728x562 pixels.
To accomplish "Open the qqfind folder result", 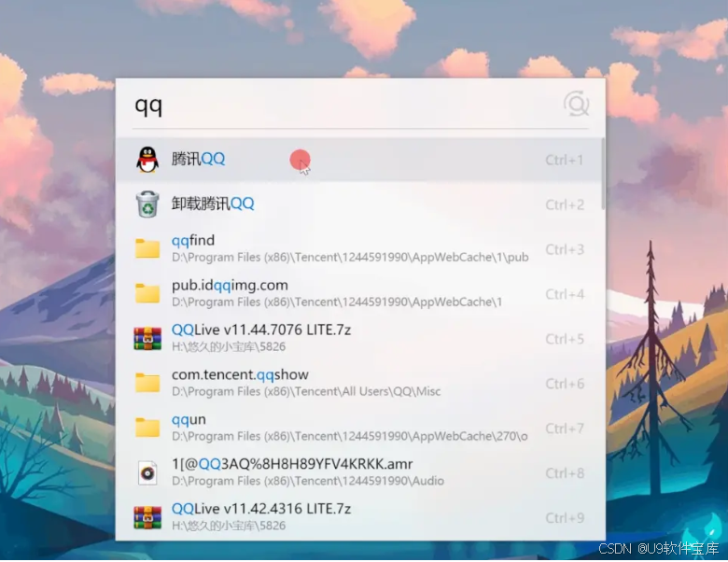I will pyautogui.click(x=359, y=249).
